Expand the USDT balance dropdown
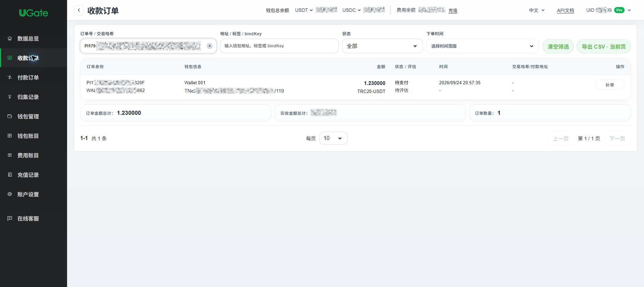The width and height of the screenshot is (644, 287). (304, 10)
